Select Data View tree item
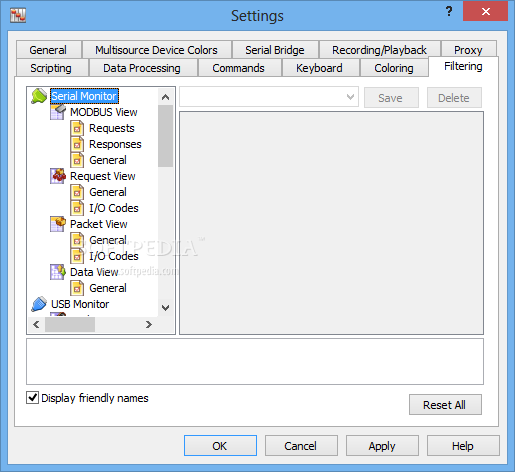 pyautogui.click(x=94, y=272)
